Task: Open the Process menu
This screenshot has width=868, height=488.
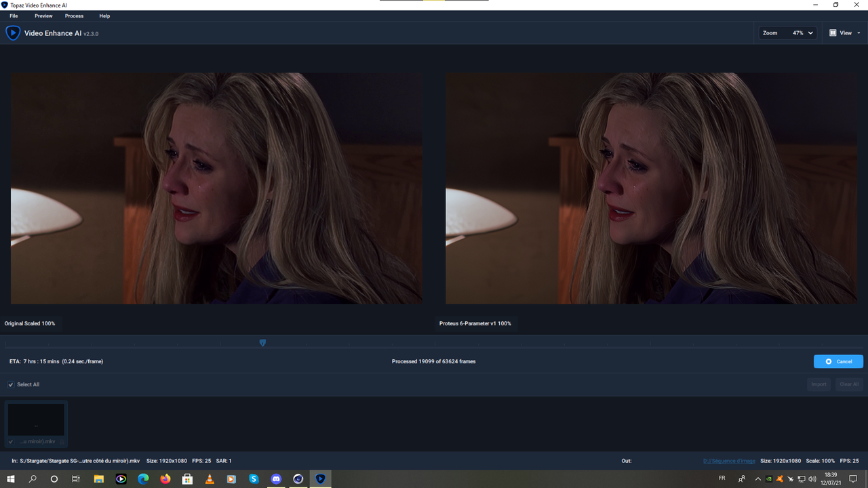Action: click(x=74, y=16)
